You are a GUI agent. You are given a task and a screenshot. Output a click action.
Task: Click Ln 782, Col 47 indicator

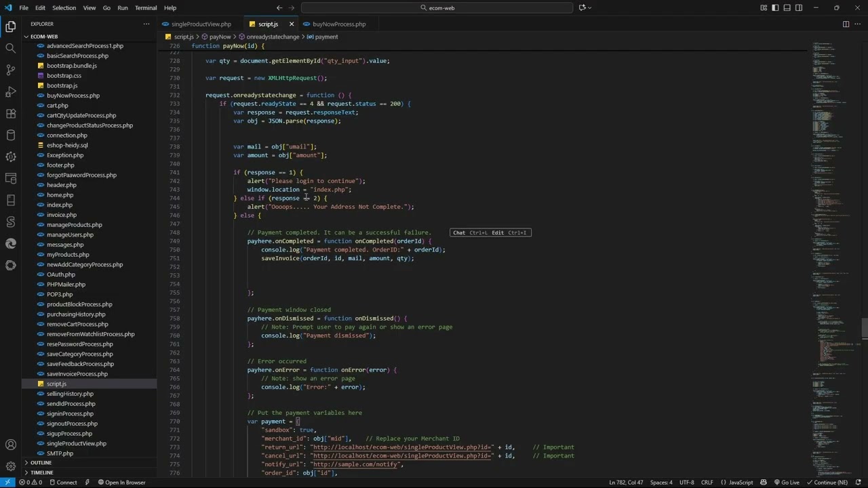click(x=626, y=483)
